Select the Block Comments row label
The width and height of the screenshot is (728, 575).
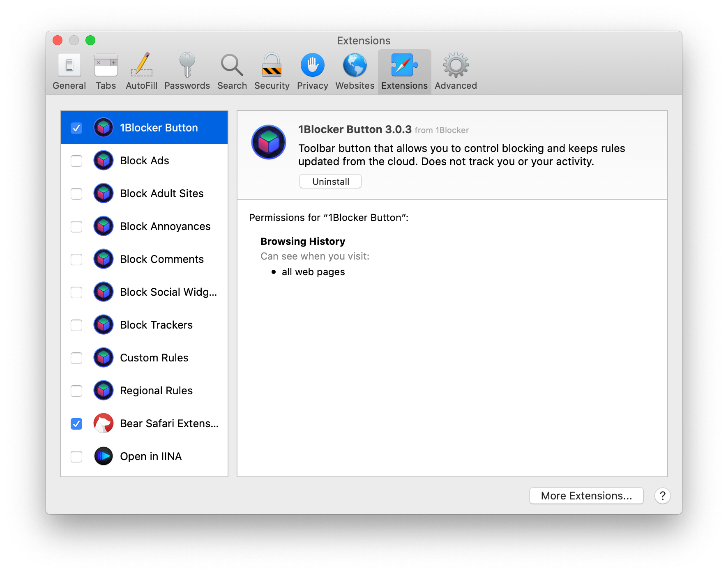(x=162, y=259)
